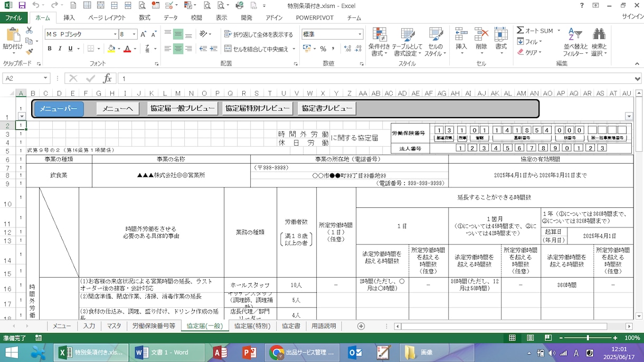The width and height of the screenshot is (644, 362).
Task: Open the Name Box dropdown arrow
Action: [x=45, y=78]
